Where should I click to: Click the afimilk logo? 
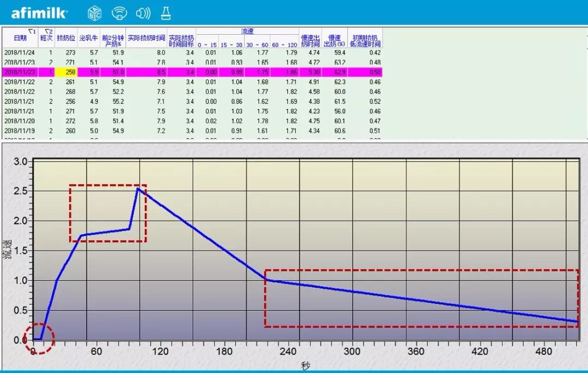tap(39, 13)
